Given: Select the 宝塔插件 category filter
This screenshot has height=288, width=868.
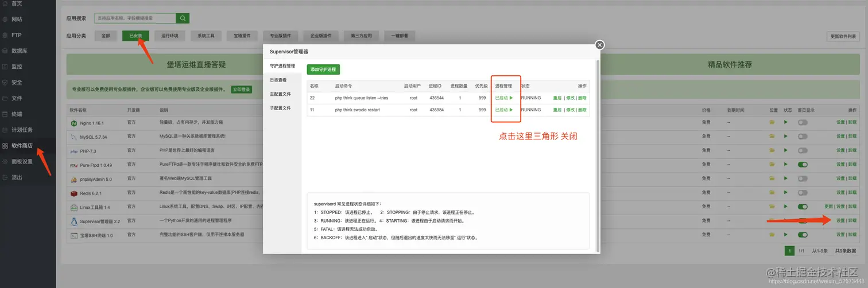Looking at the screenshot, I should coord(242,36).
